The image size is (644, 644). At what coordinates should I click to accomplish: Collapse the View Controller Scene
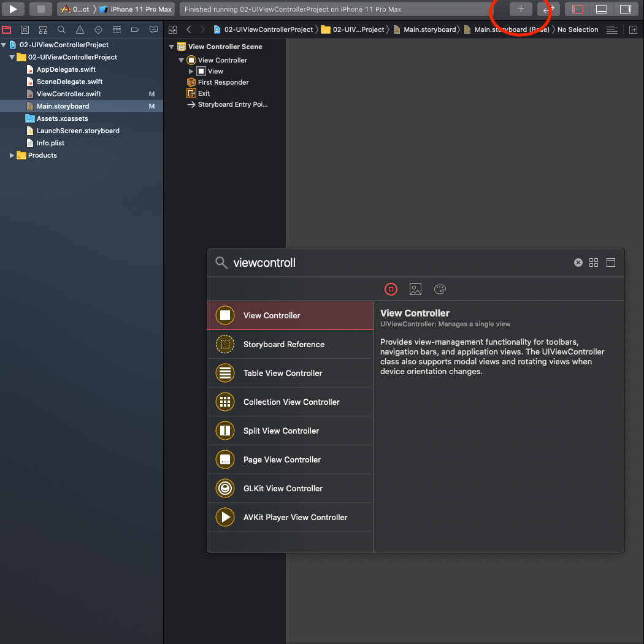point(172,47)
